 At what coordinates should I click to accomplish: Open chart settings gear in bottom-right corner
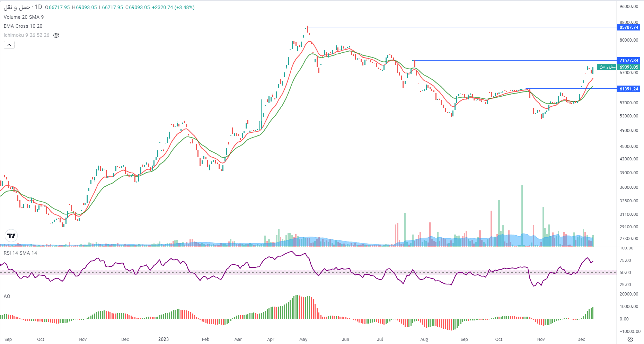pyautogui.click(x=630, y=339)
